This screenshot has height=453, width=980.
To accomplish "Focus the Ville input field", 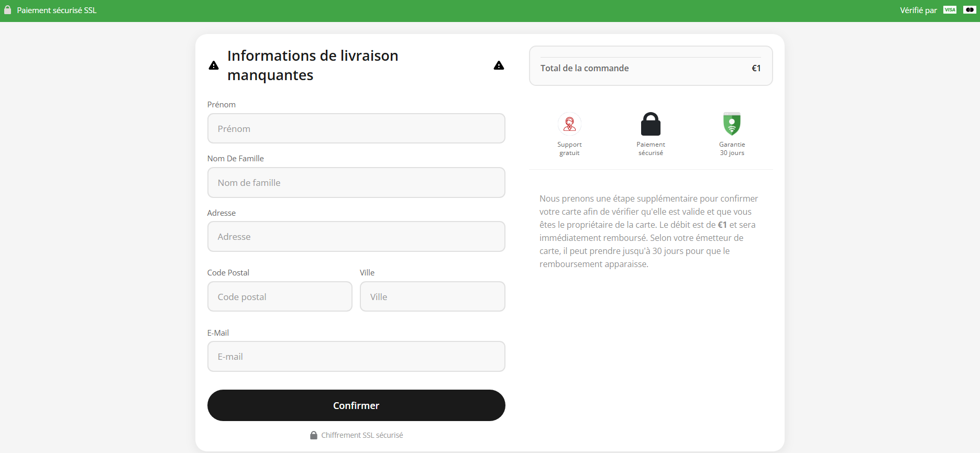I will pyautogui.click(x=433, y=296).
